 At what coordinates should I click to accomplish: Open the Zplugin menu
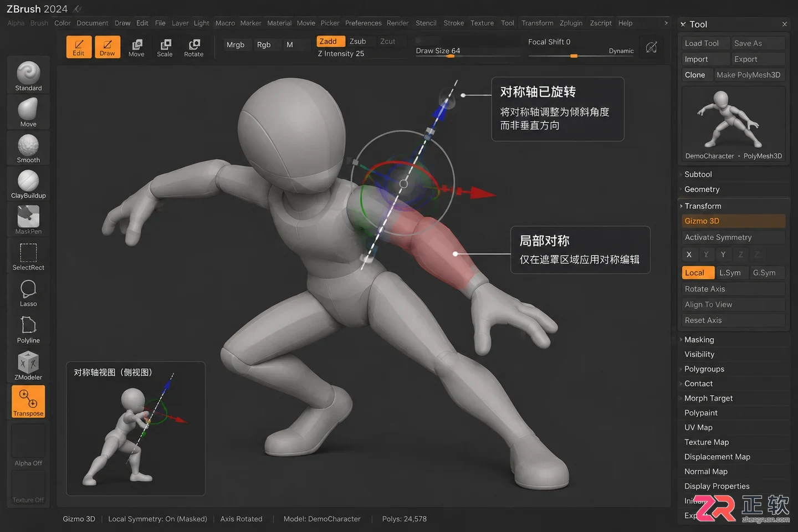click(571, 23)
